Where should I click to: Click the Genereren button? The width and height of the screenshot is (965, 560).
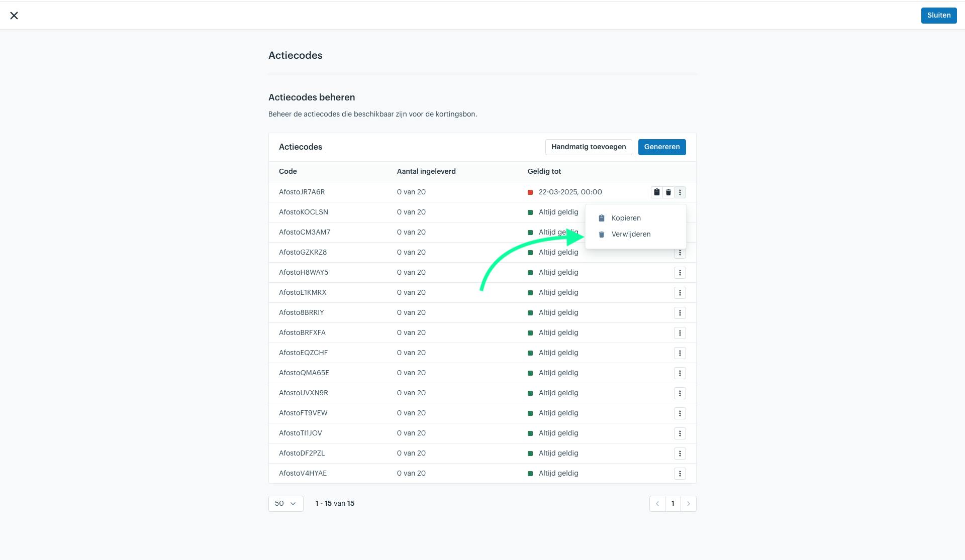click(662, 147)
